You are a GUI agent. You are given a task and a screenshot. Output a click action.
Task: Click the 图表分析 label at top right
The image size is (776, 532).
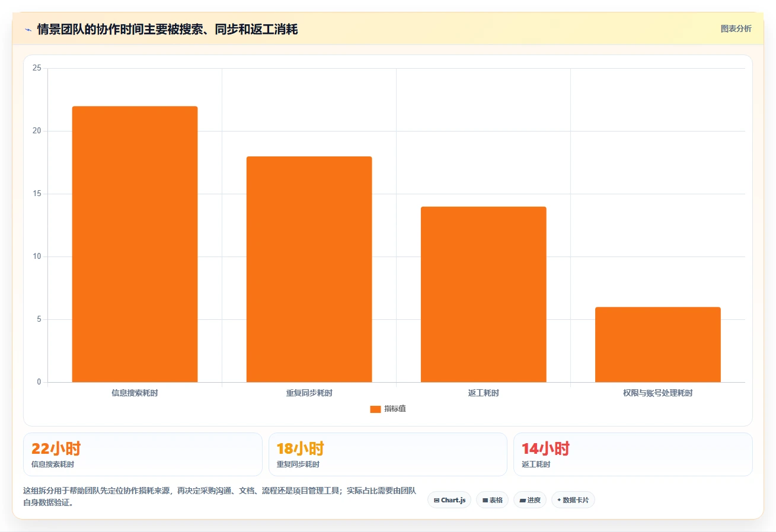pyautogui.click(x=736, y=28)
